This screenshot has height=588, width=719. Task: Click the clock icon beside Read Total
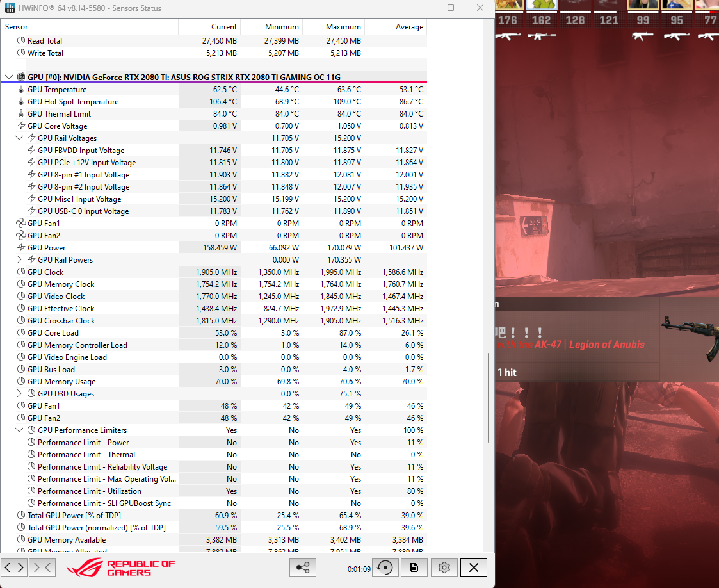[21, 41]
